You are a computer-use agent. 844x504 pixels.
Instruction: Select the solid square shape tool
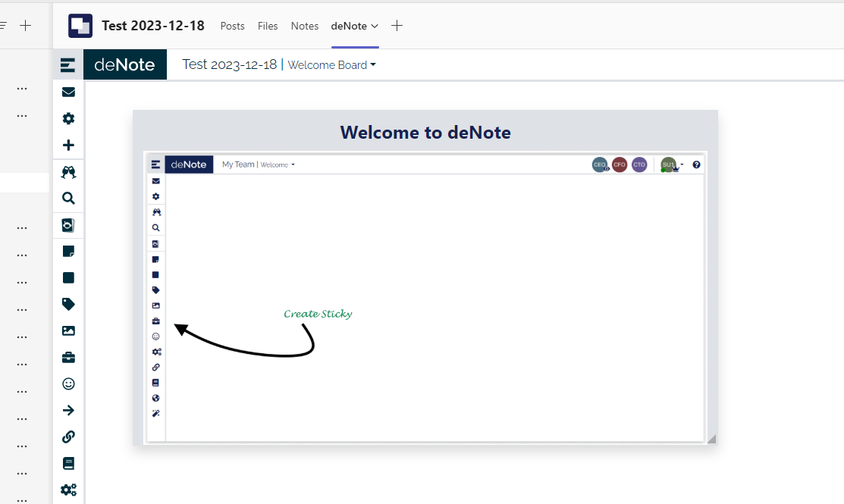(68, 277)
